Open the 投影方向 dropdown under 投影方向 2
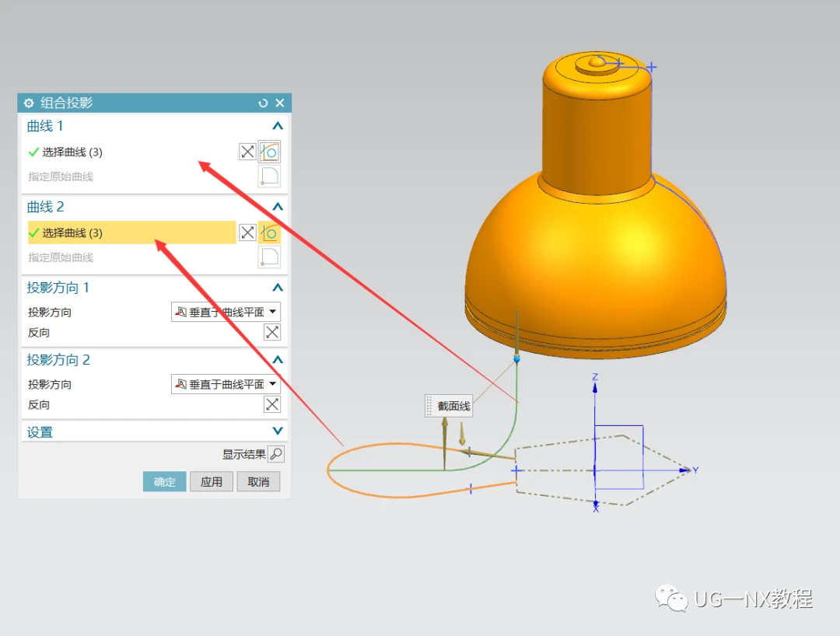Viewport: 840px width, 636px height. (226, 384)
